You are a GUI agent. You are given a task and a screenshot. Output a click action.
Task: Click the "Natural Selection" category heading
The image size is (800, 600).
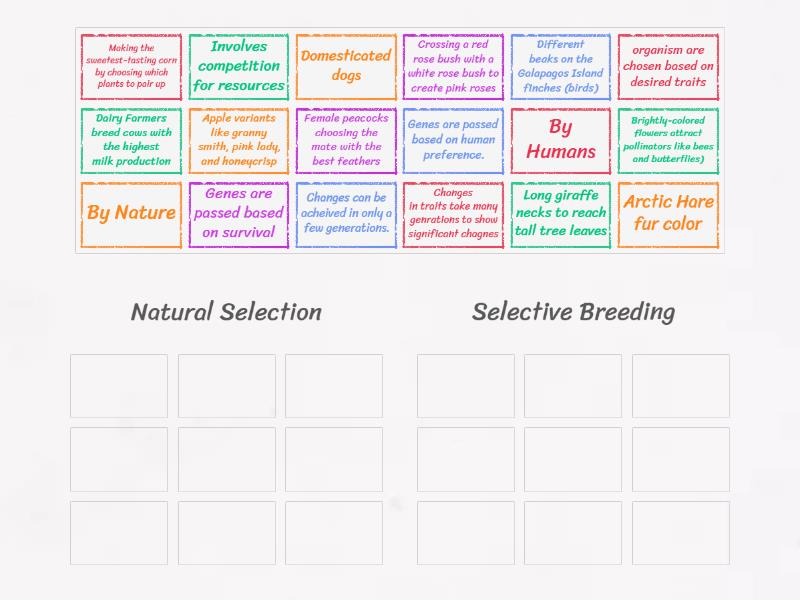click(x=225, y=312)
